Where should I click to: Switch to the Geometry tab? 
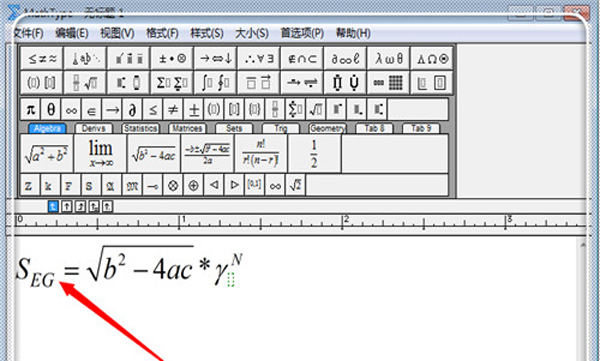point(327,128)
